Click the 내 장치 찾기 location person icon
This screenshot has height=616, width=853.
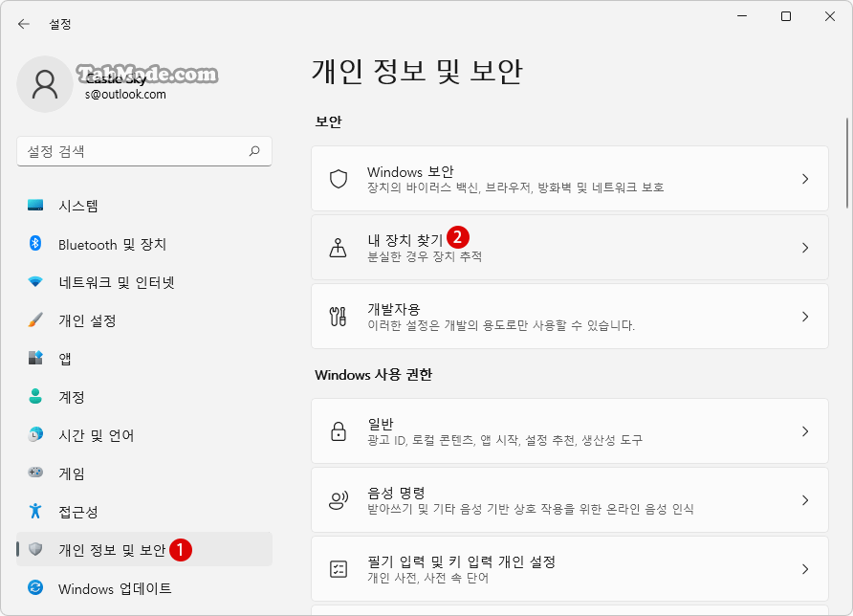339,248
